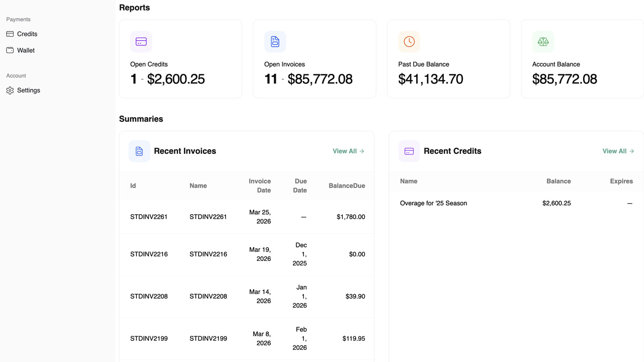
Task: Open View All for Recent Credits
Action: tap(618, 151)
